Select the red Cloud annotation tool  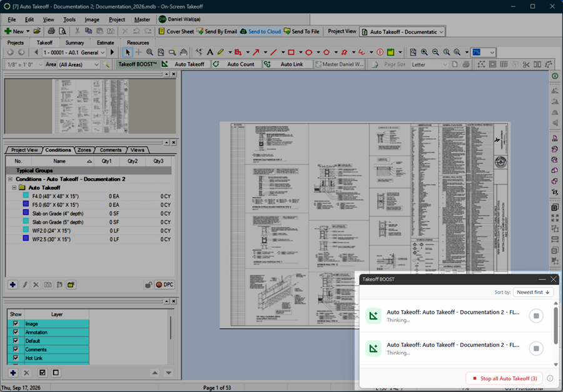click(x=344, y=53)
